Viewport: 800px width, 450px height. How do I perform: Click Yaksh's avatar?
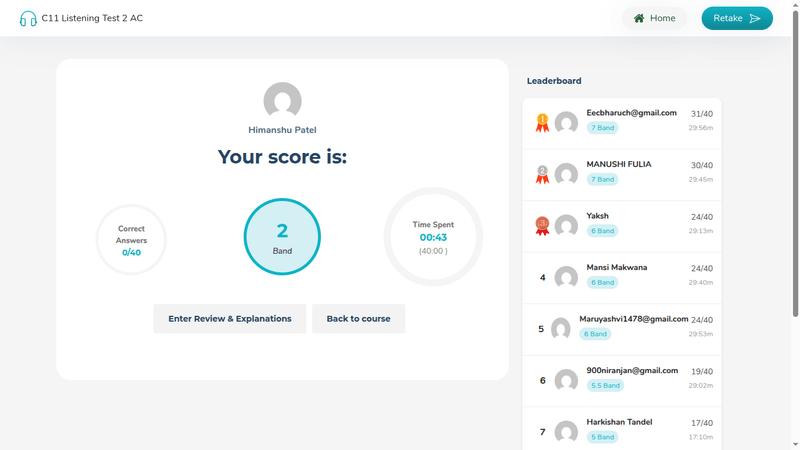566,226
